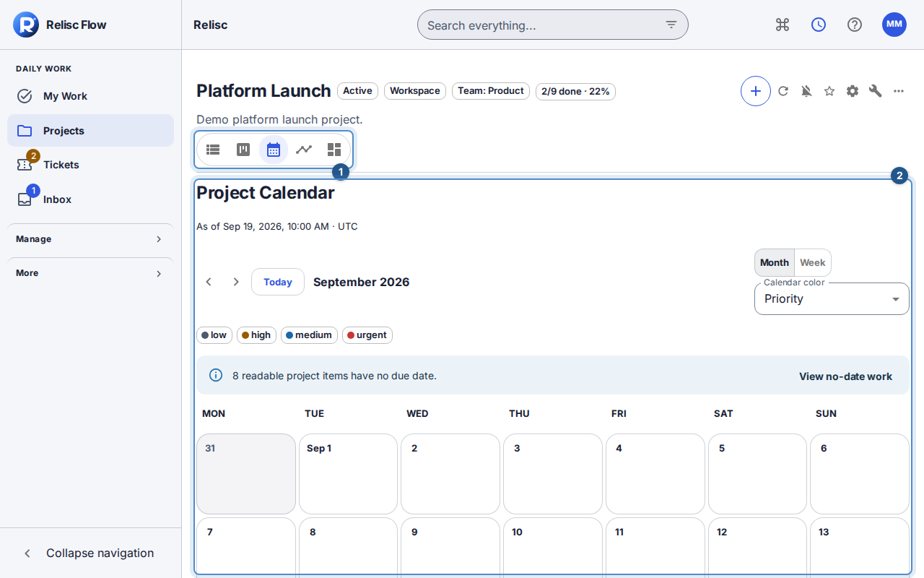The width and height of the screenshot is (924, 578).
Task: Switch to the board view icon
Action: click(243, 150)
